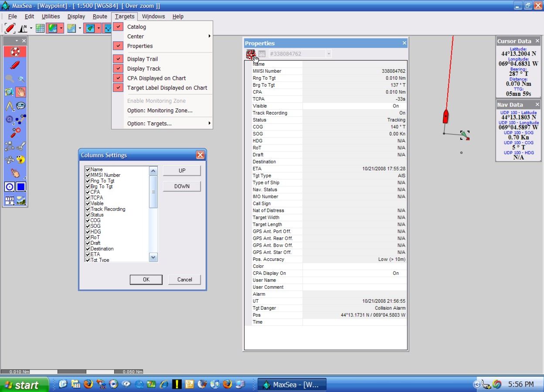The width and height of the screenshot is (544, 392).
Task: Uncheck the Status column checkbox
Action: (88, 215)
